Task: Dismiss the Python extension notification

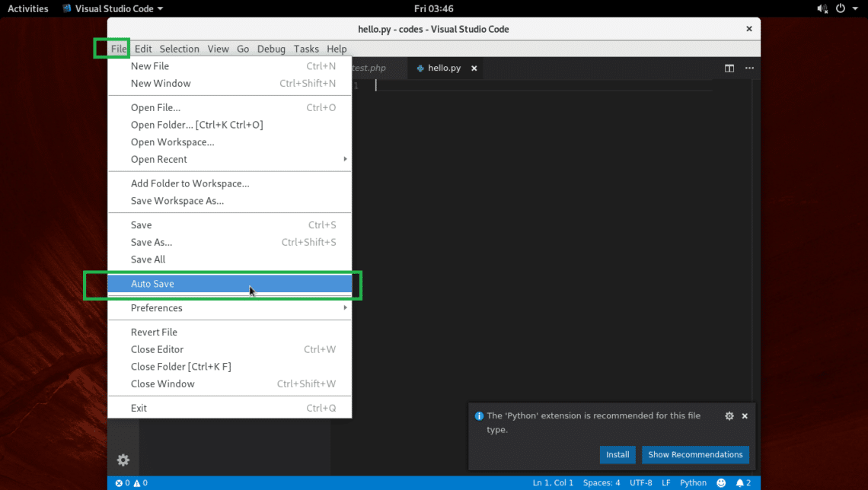Action: click(745, 416)
